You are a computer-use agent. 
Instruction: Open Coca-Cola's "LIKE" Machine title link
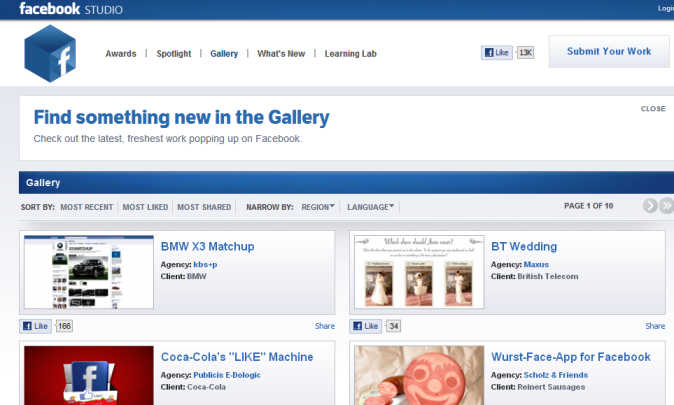(x=237, y=357)
